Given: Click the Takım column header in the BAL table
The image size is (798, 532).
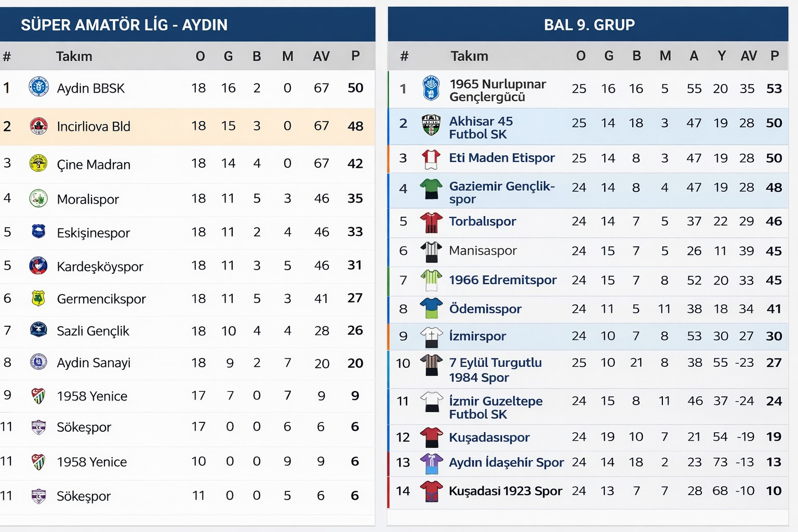Looking at the screenshot, I should 469,56.
